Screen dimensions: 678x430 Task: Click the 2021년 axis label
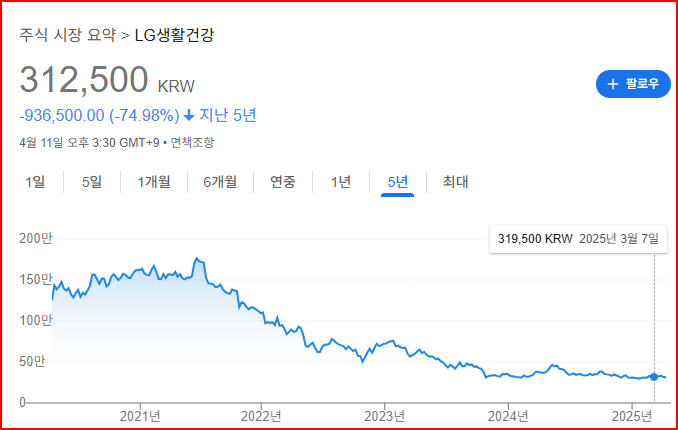(x=140, y=417)
